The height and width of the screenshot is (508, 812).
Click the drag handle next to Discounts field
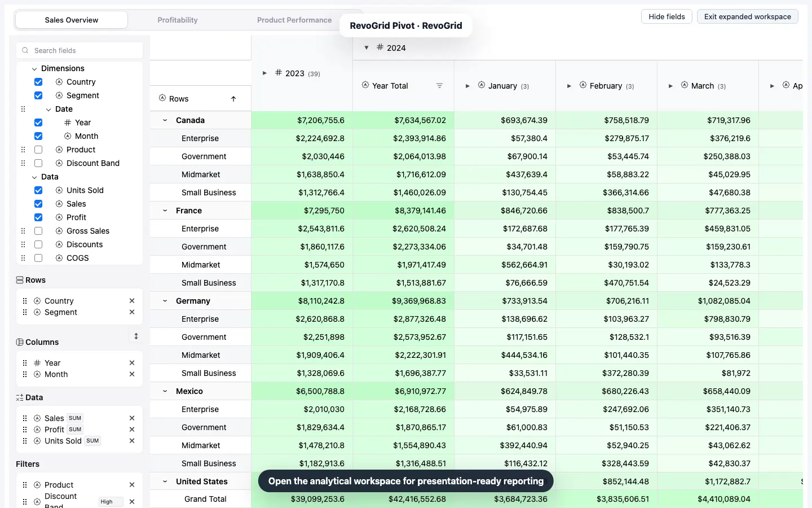tap(23, 244)
